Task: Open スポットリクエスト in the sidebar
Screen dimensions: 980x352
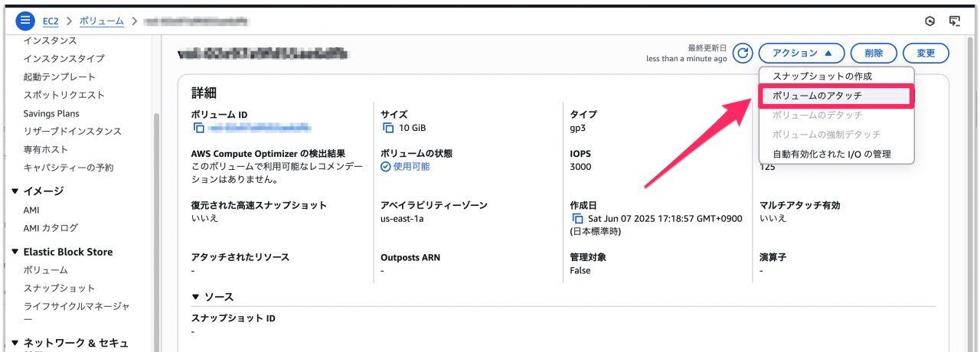Action: (x=64, y=96)
